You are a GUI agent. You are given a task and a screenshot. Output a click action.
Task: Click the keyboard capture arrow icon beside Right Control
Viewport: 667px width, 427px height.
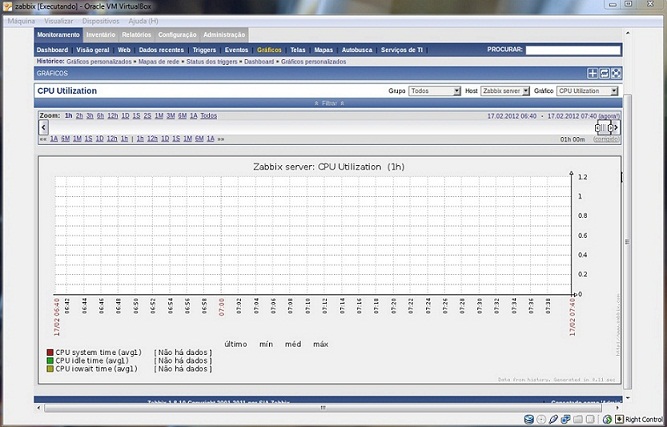point(619,420)
